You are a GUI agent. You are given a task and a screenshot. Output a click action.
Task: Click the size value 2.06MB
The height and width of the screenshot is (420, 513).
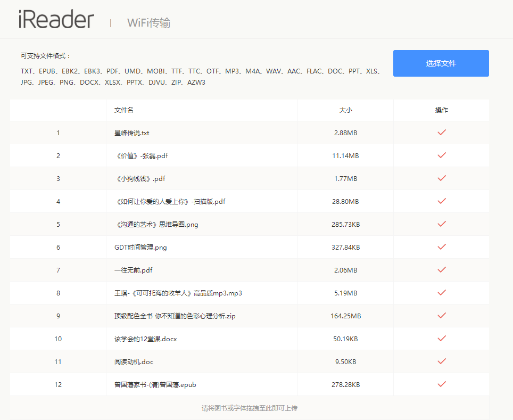345,270
